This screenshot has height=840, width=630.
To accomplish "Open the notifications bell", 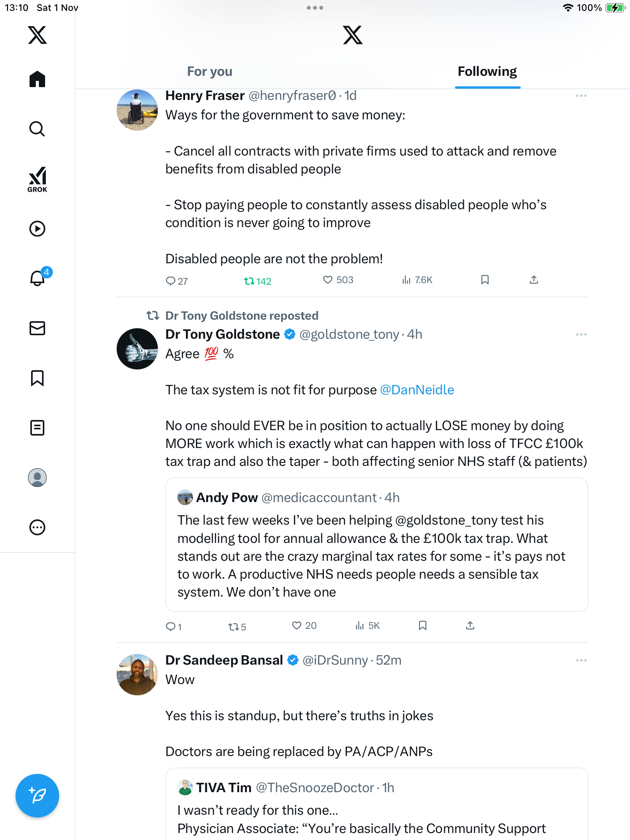I will [37, 278].
